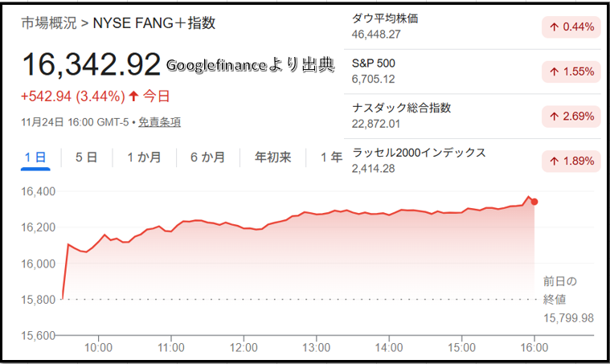Image resolution: width=610 pixels, height=364 pixels.
Task: Click the 前日の終値 label on chart
Action: point(559,292)
